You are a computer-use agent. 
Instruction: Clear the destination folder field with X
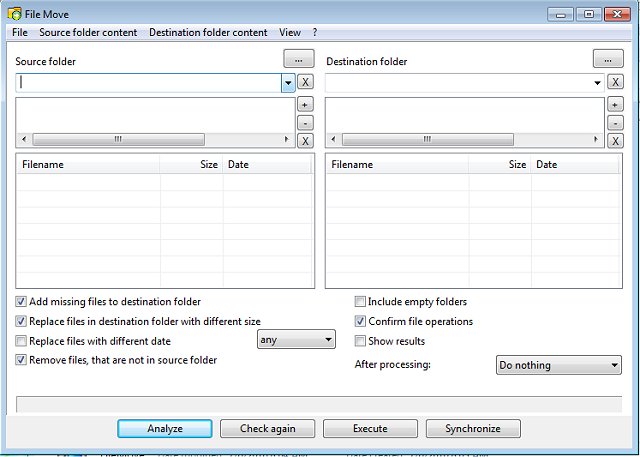tap(616, 82)
